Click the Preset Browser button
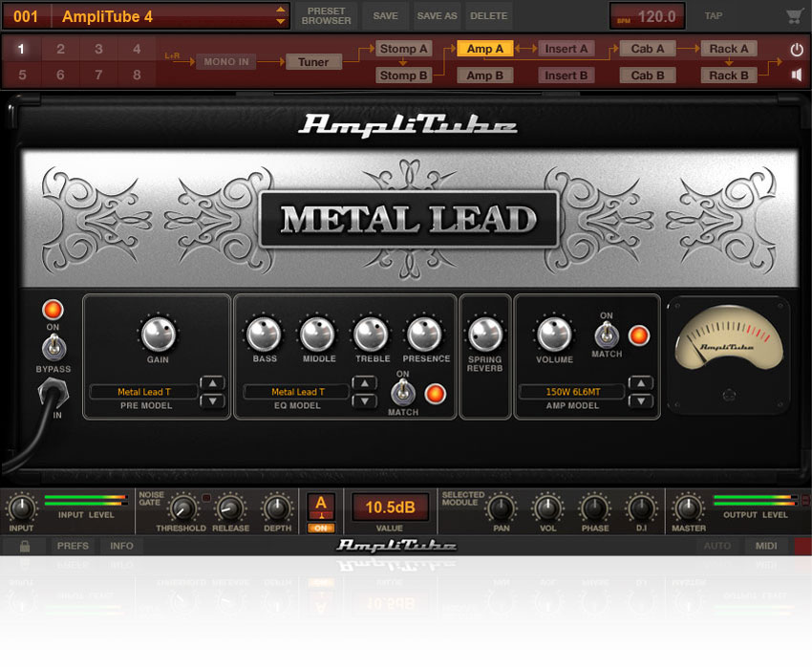The width and height of the screenshot is (812, 669). [327, 16]
